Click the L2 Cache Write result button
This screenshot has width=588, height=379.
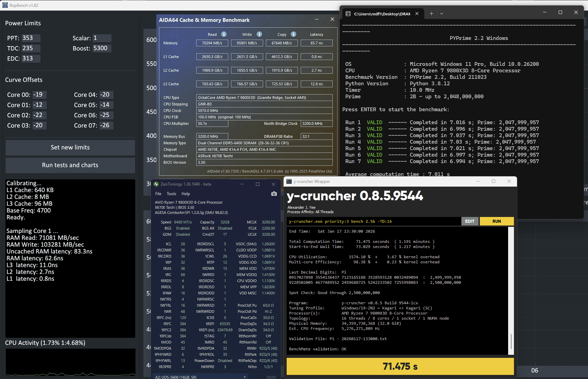[x=247, y=70]
